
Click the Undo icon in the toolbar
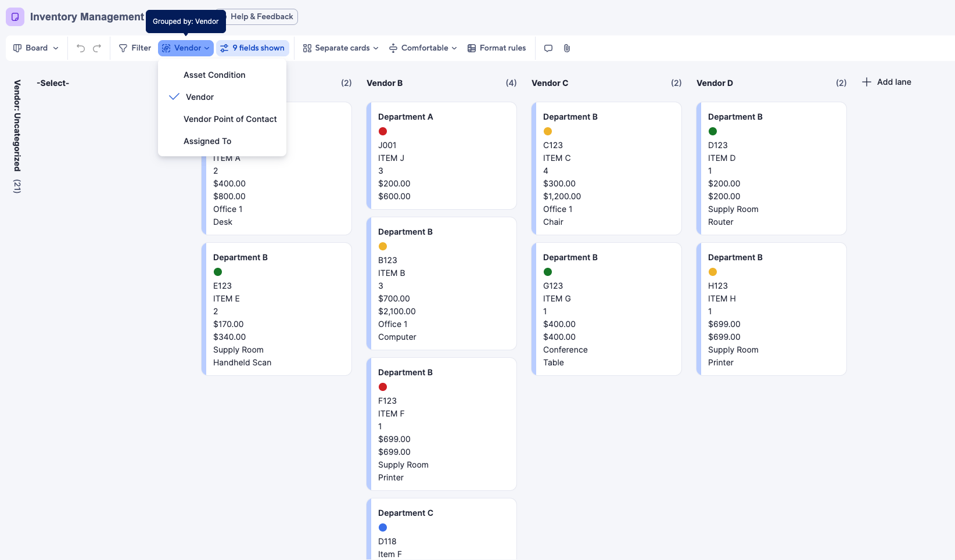[x=80, y=48]
